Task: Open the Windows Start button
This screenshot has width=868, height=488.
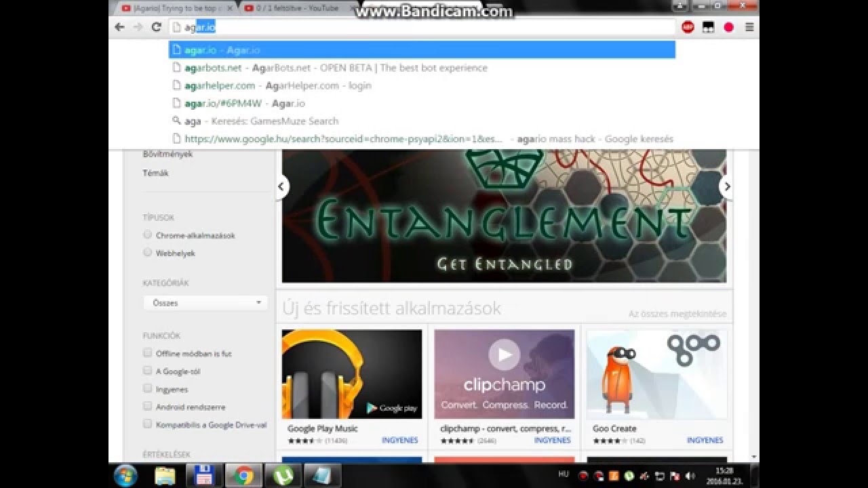Action: 125,476
